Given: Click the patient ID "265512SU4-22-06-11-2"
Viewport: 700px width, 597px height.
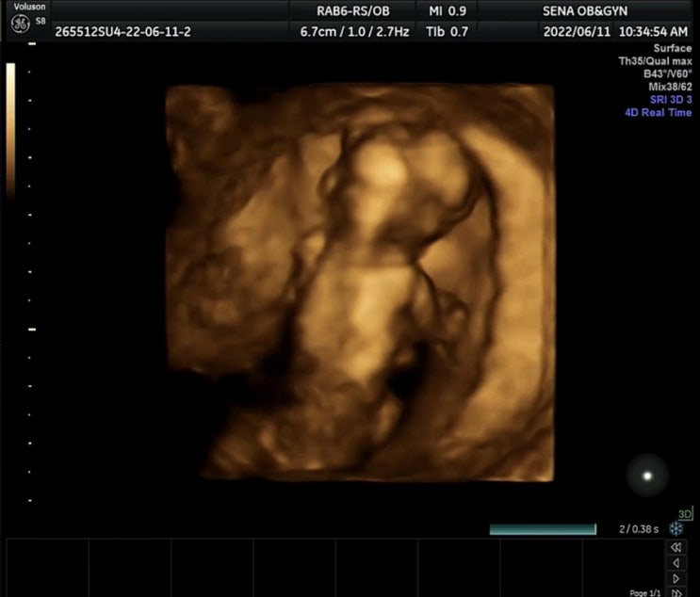Looking at the screenshot, I should pos(122,32).
